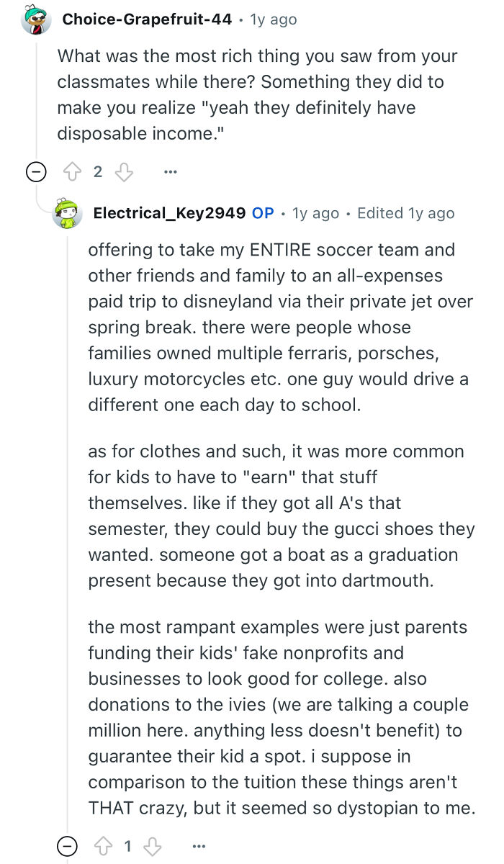This screenshot has width=504, height=864.
Task: Click the ellipsis icon under the reply
Action: tap(199, 845)
